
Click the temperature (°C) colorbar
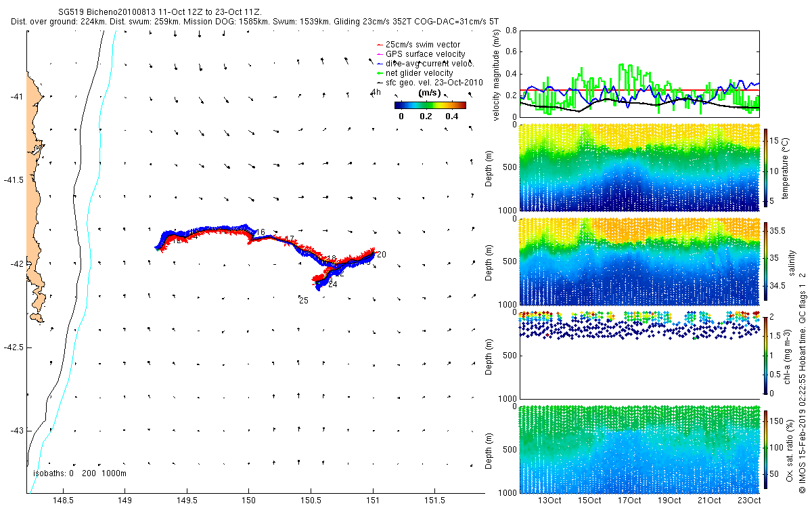click(766, 167)
